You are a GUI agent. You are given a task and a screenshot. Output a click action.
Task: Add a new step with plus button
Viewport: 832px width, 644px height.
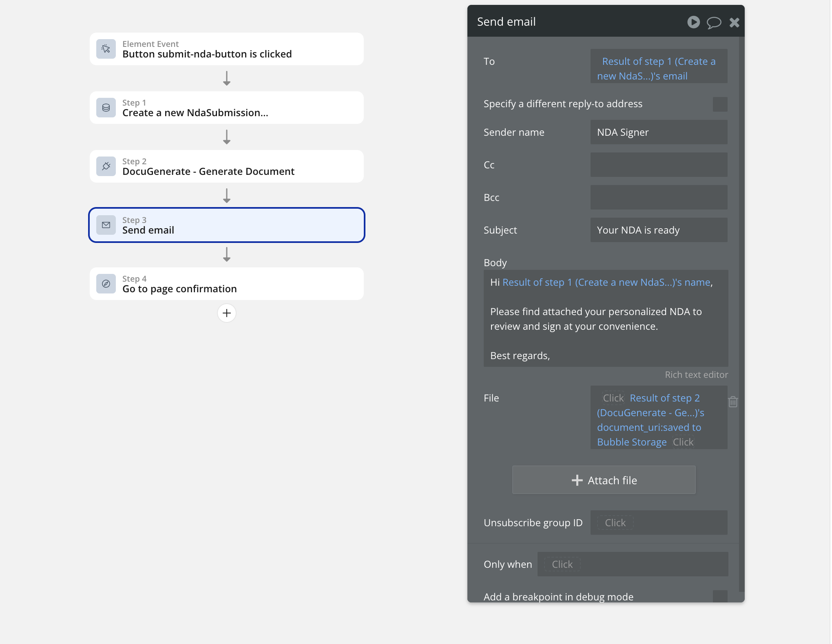click(x=227, y=313)
